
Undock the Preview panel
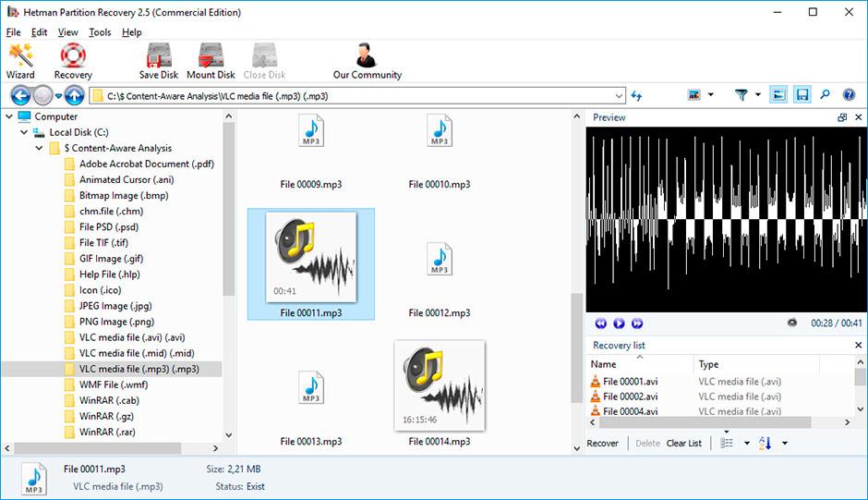point(842,117)
